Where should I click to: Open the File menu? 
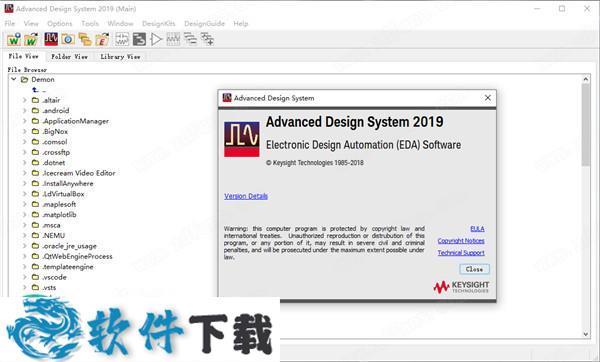[x=10, y=23]
